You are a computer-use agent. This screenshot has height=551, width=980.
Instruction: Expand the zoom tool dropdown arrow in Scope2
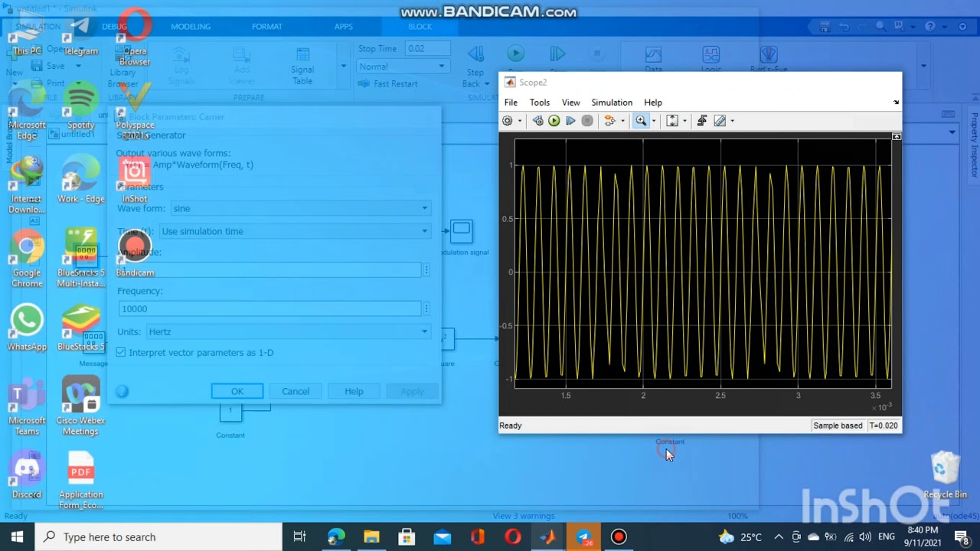[x=653, y=121]
